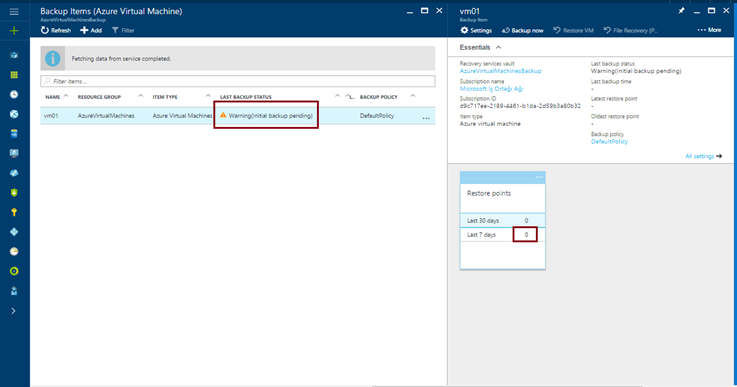Click DefaultPolicy cell in vm01 row
Screen dimensions: 737x387
click(377, 116)
